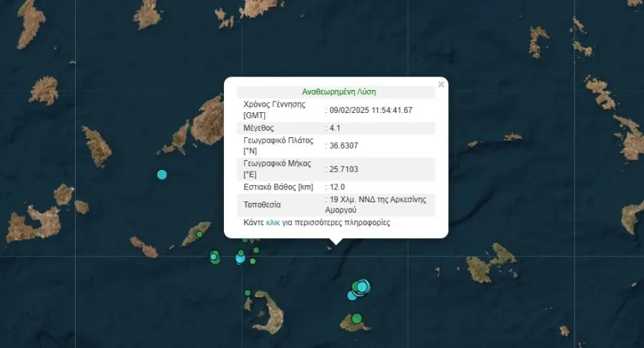Click the small green marker just northwest of Santorini
The image size is (644, 348).
(248, 293)
